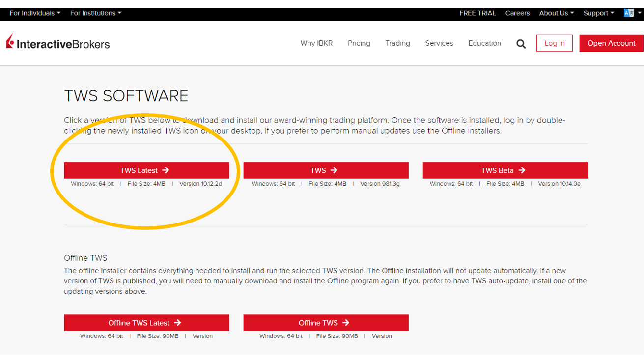Click the middle TWS download button
This screenshot has width=644, height=363.
pos(326,170)
